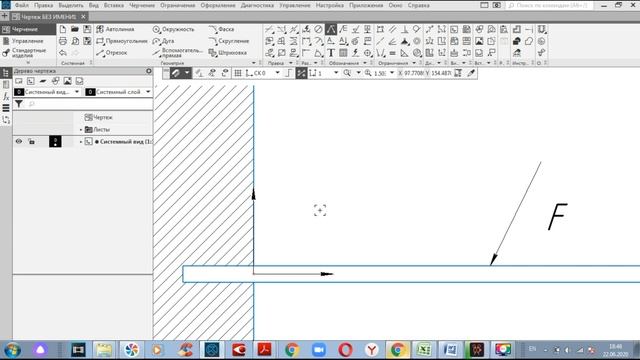
Task: Select the Окружность circle tool
Action: 173,29
